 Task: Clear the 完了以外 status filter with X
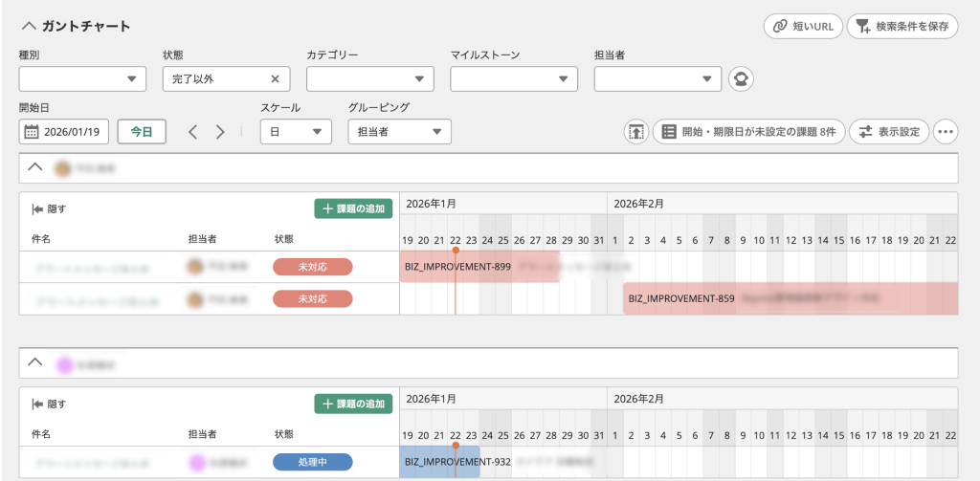point(275,79)
